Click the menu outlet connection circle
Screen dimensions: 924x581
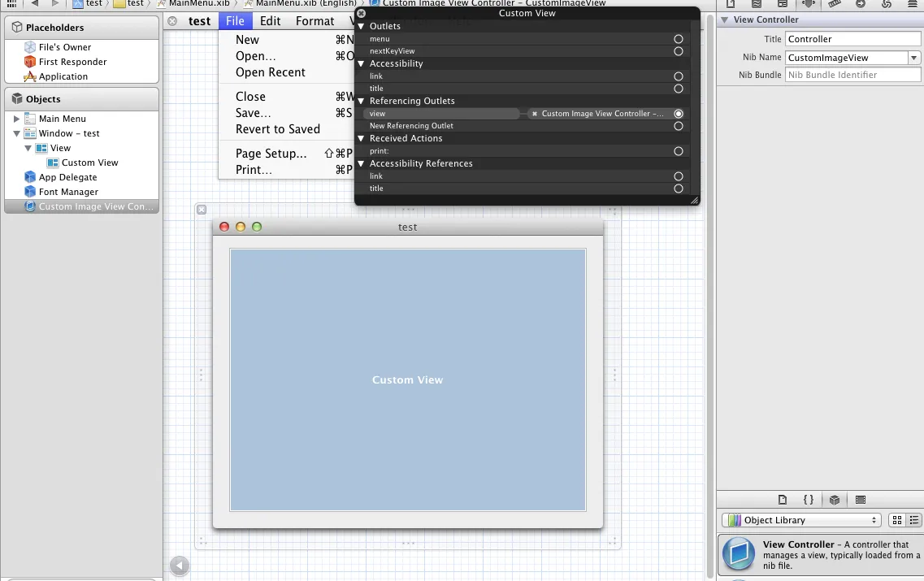(x=679, y=39)
